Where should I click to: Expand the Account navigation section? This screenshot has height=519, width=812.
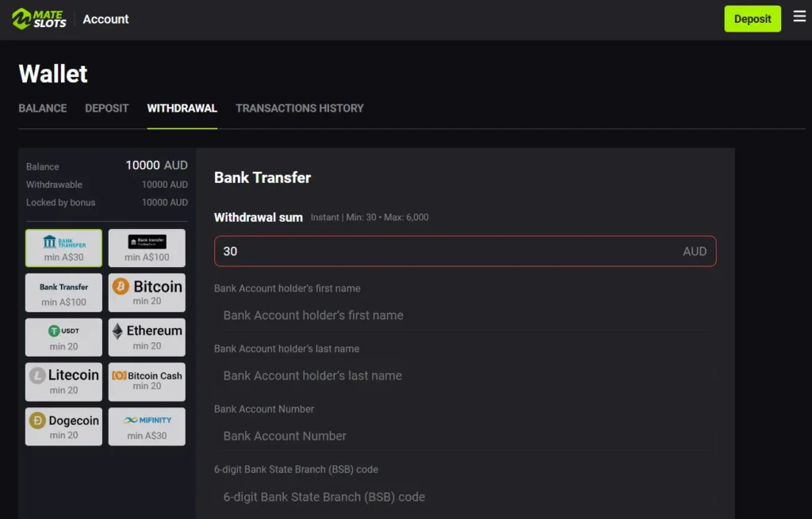(x=105, y=19)
